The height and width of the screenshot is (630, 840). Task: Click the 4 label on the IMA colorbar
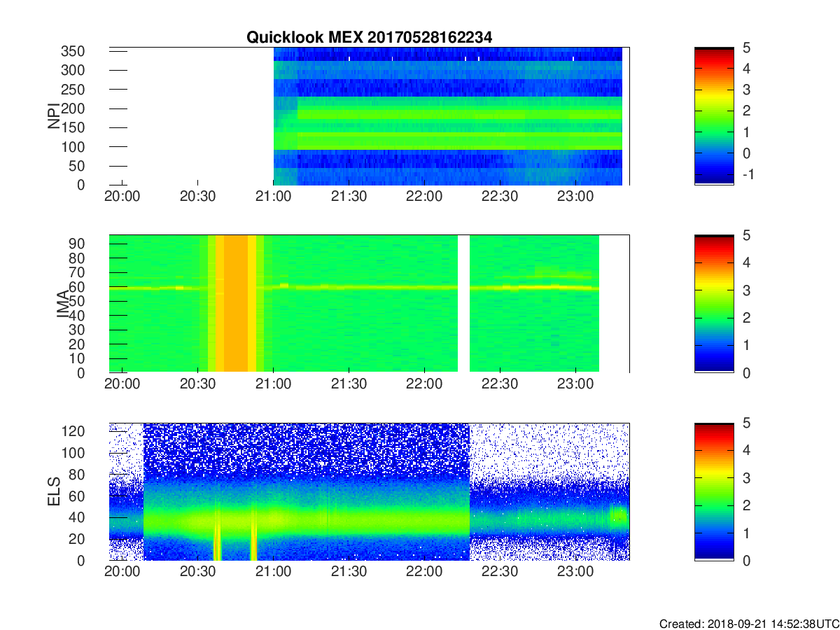click(x=745, y=262)
